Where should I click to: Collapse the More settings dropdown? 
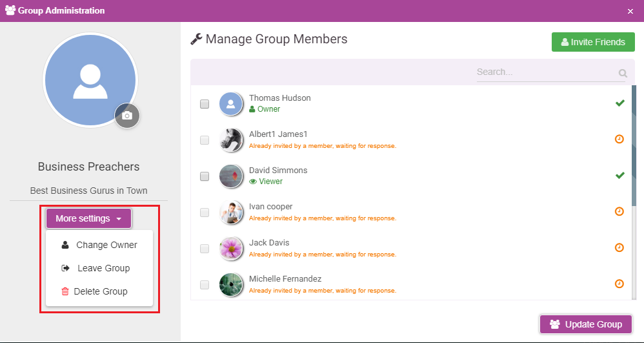88,218
